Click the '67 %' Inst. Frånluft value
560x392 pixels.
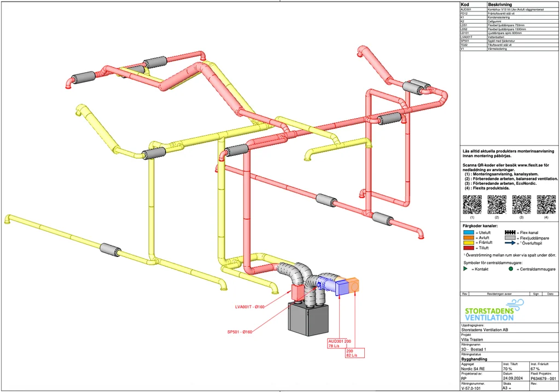pos(535,369)
